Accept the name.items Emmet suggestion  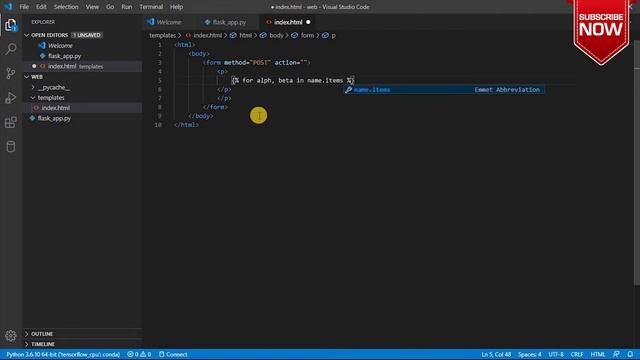444,90
